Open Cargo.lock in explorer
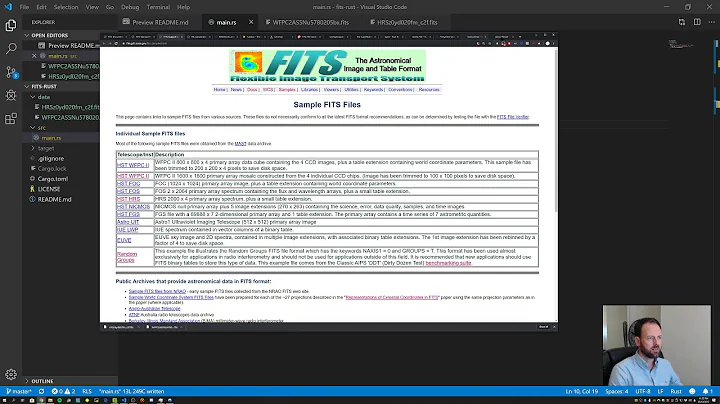The width and height of the screenshot is (720, 404). [52, 168]
